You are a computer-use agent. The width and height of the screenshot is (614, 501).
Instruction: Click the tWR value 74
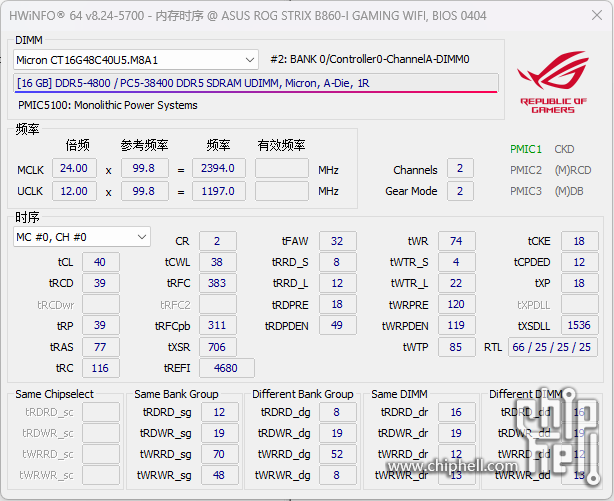457,241
